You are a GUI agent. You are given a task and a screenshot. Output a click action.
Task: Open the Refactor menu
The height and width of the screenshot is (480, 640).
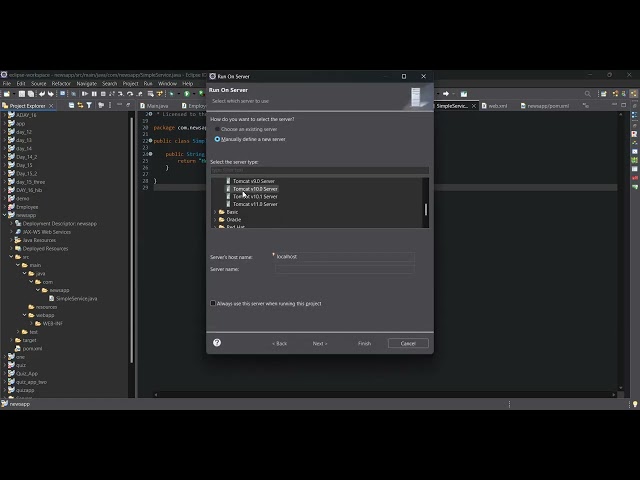pyautogui.click(x=61, y=84)
